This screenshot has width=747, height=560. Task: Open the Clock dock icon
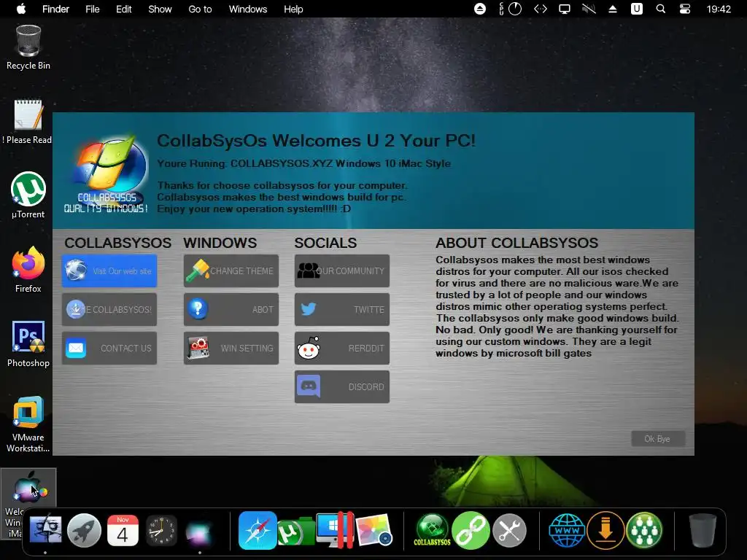161,530
